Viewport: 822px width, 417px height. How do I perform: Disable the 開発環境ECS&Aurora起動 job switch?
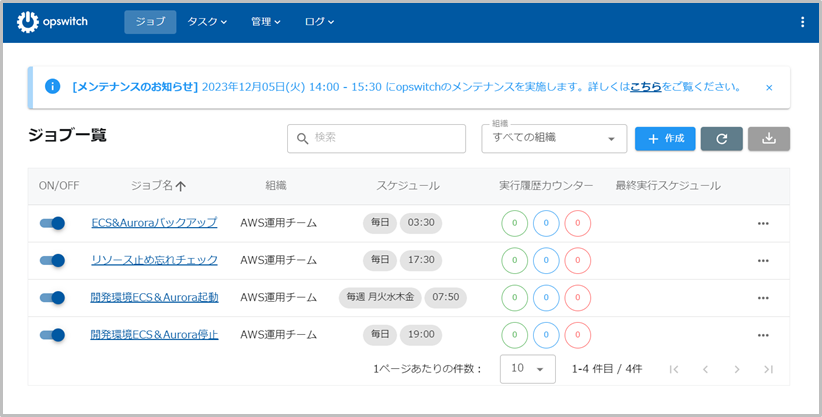click(52, 297)
